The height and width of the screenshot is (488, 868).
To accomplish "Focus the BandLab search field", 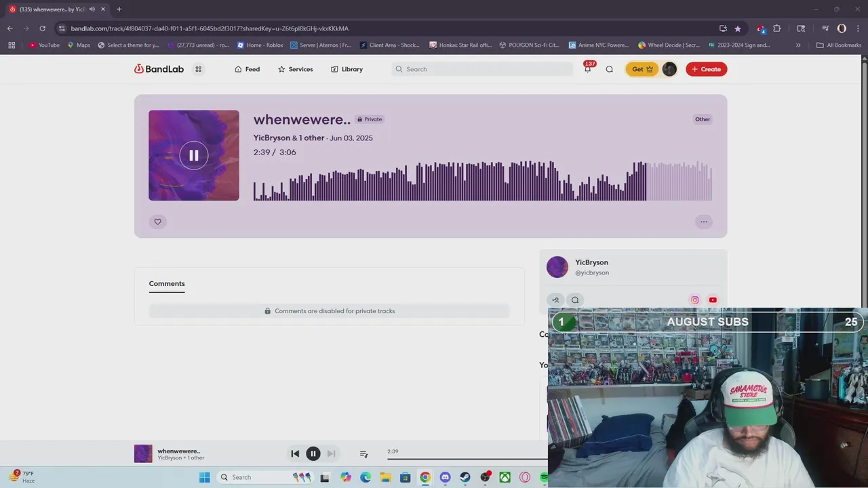I will point(482,69).
